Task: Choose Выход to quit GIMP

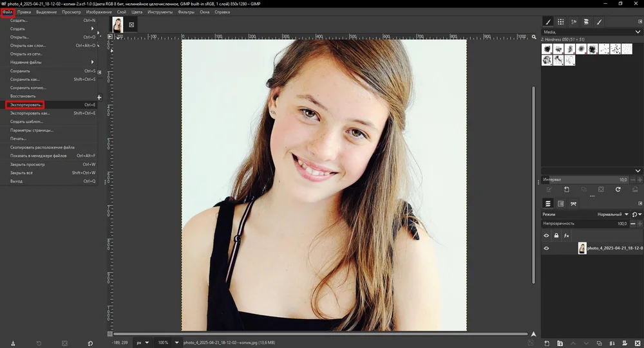Action: point(49,181)
